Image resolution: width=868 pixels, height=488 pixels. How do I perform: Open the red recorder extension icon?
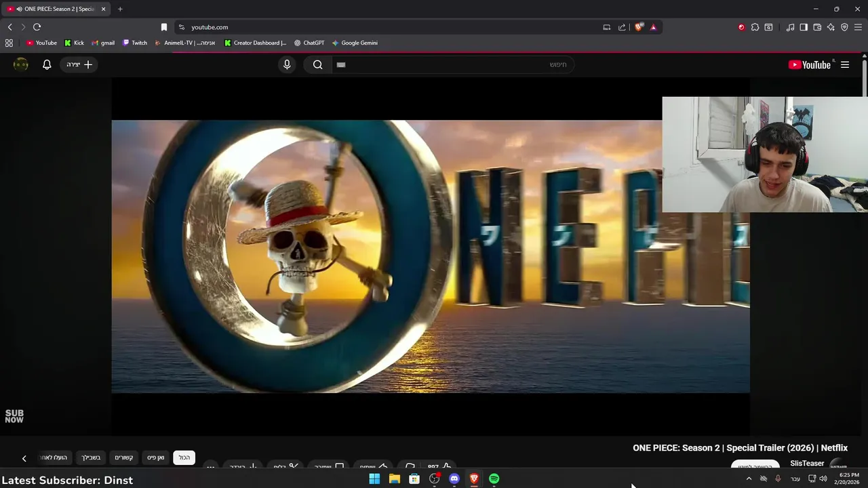[741, 27]
